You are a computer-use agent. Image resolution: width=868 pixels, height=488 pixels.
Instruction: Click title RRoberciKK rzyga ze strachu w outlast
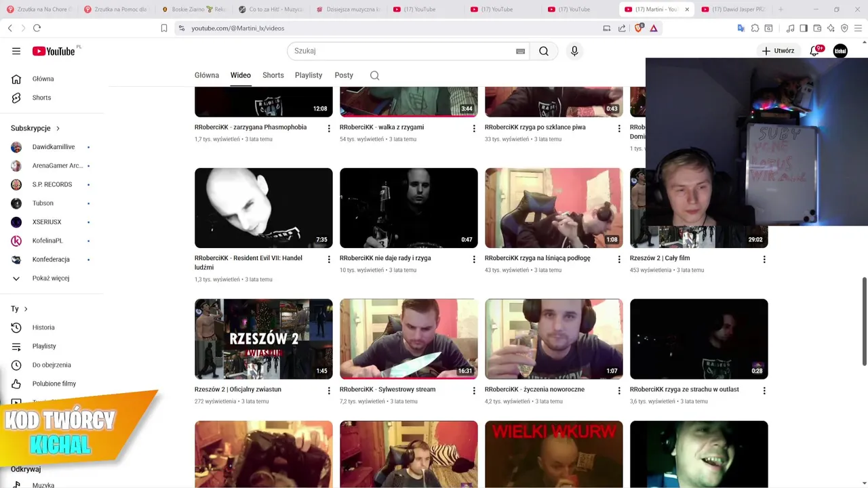pyautogui.click(x=684, y=390)
